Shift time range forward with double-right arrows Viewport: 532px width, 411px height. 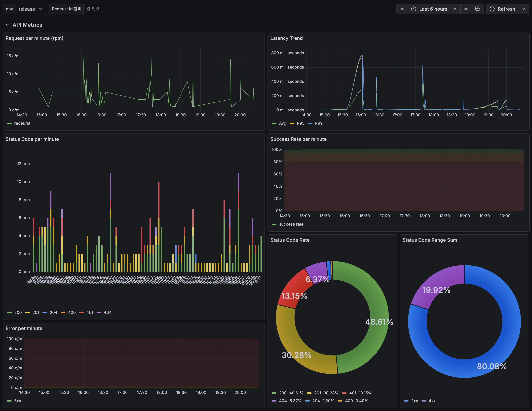click(x=466, y=9)
